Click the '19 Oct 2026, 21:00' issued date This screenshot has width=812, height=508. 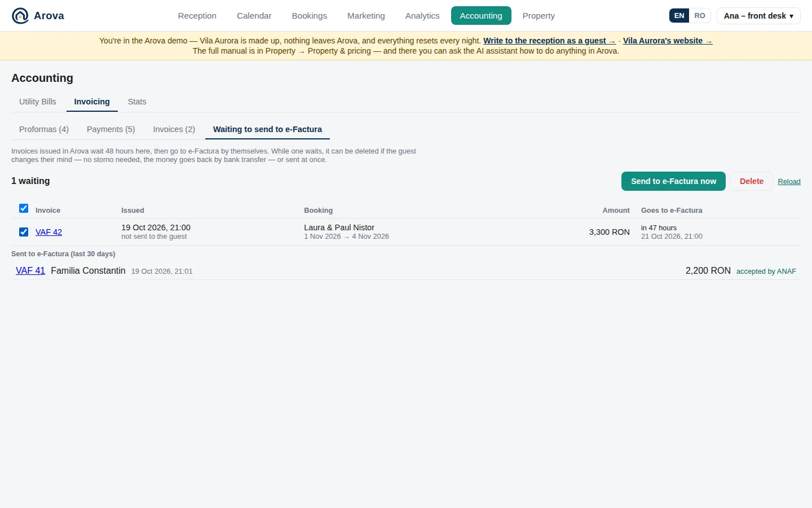tap(156, 227)
